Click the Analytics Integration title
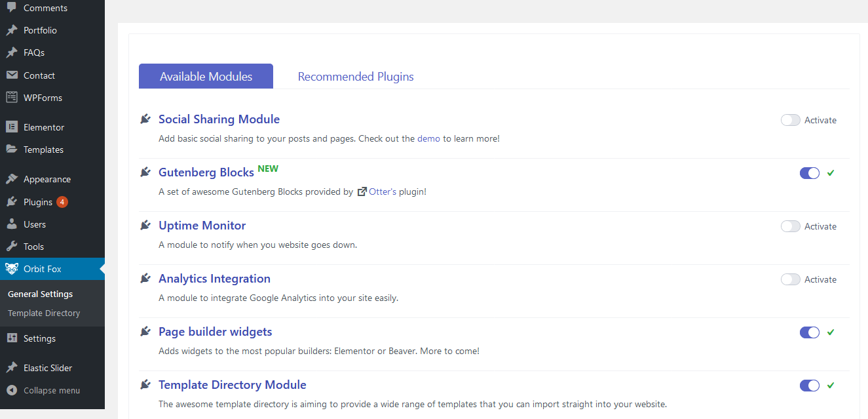868x419 pixels. click(214, 278)
